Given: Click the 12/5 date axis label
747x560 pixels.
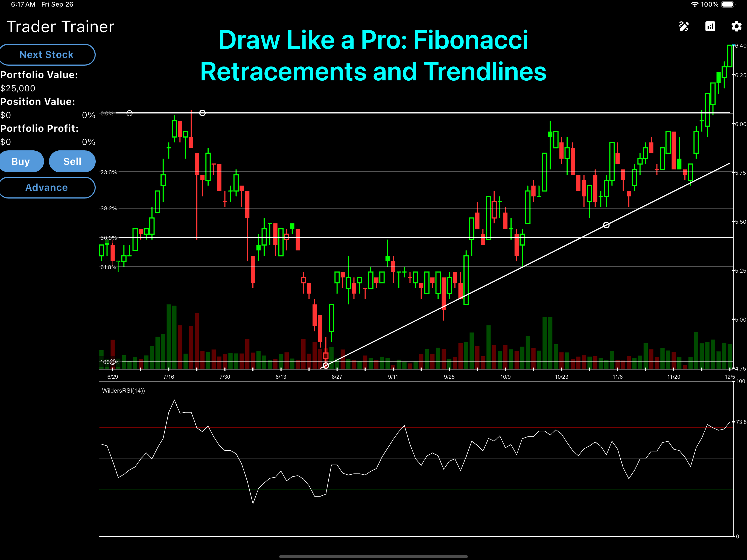Looking at the screenshot, I should click(730, 377).
